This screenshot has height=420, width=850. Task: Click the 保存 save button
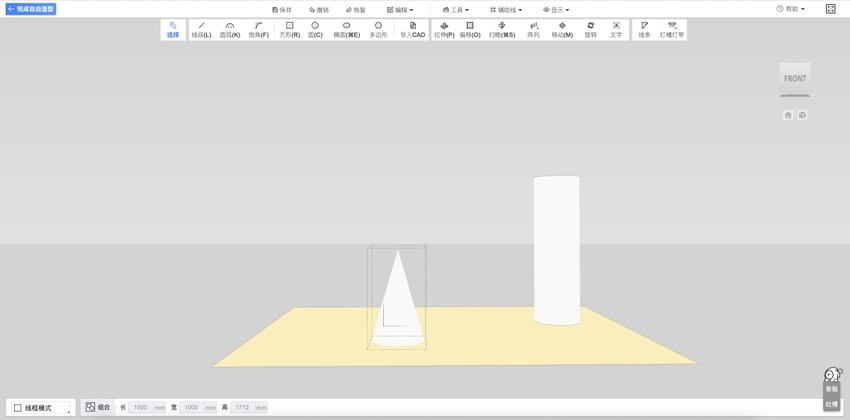282,10
